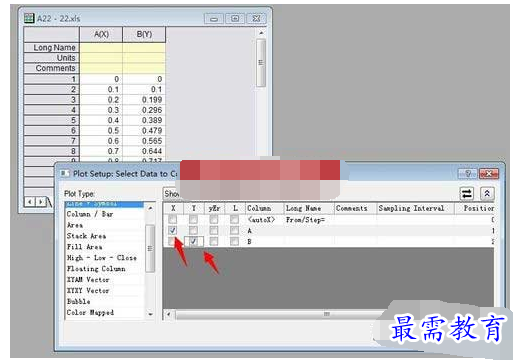This screenshot has width=513, height=360.
Task: Check the yEr checkbox for autoX row
Action: (214, 219)
